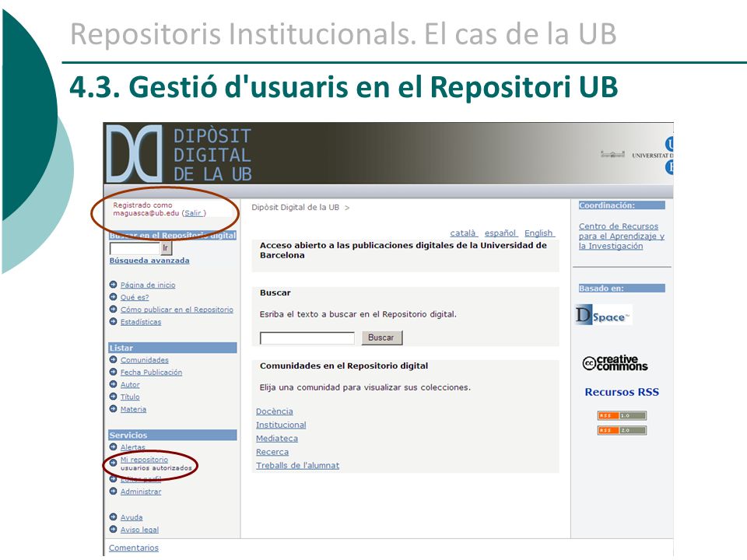Open the Qué es? page
The width and height of the screenshot is (747, 560).
(135, 297)
